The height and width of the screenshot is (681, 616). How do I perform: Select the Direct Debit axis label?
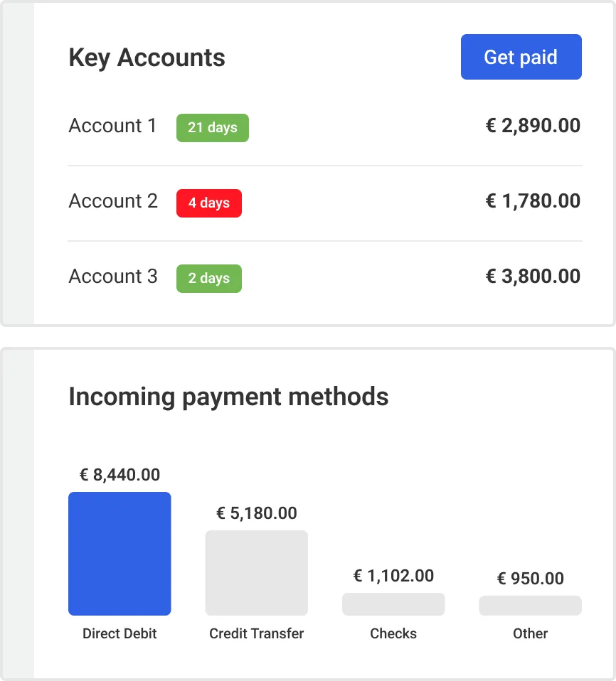(x=120, y=633)
